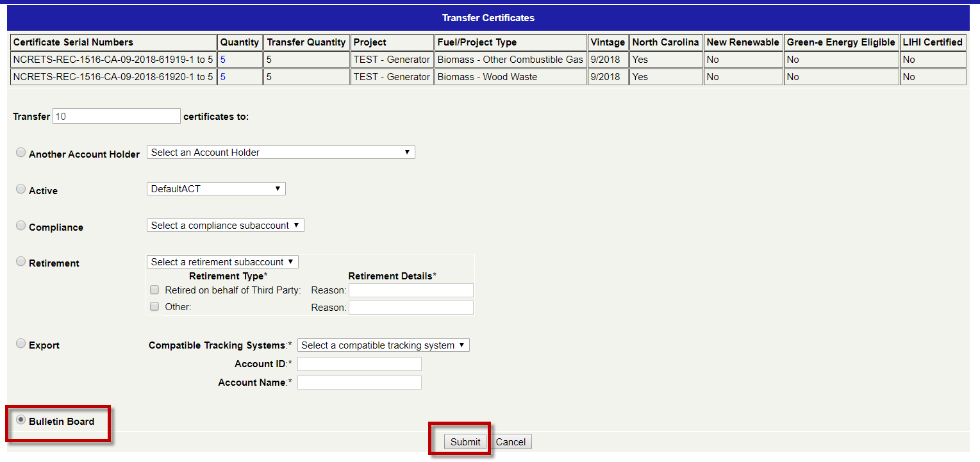Check Retired on behalf of Third Party
The image size is (980, 462).
[x=154, y=290]
